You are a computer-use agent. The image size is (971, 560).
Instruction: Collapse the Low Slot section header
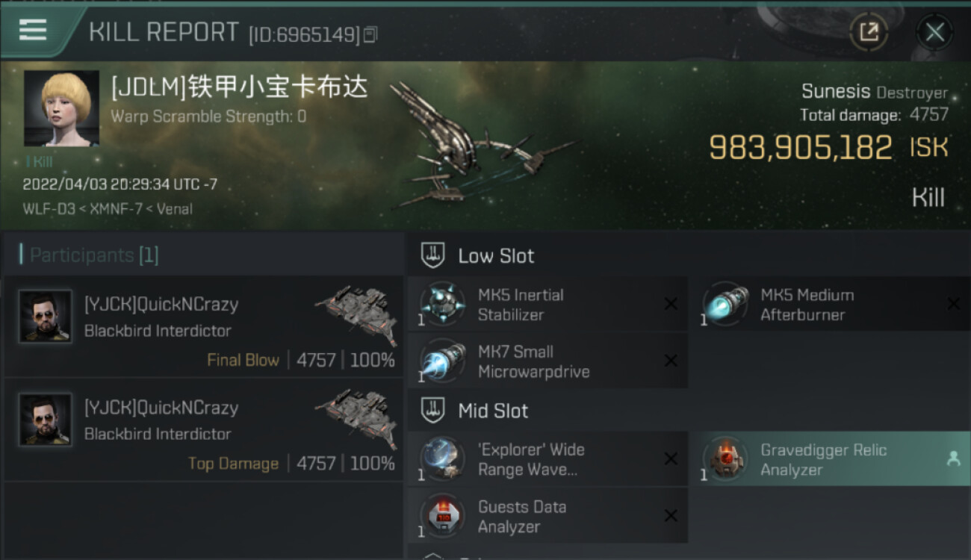tap(477, 256)
